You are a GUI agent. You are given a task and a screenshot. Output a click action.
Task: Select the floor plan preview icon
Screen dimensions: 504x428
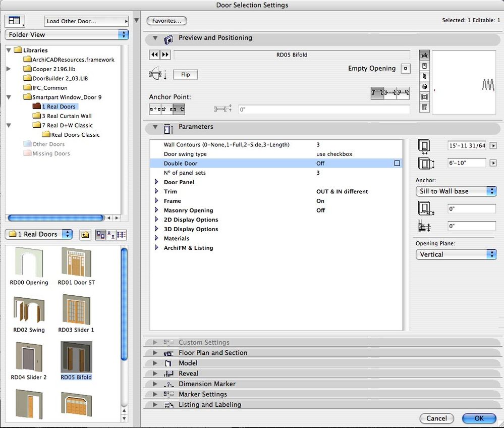click(424, 55)
